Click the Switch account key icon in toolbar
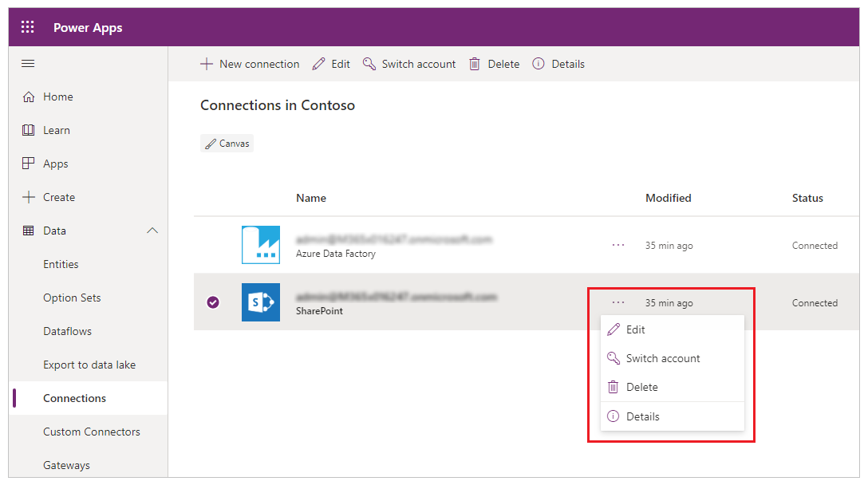 369,64
